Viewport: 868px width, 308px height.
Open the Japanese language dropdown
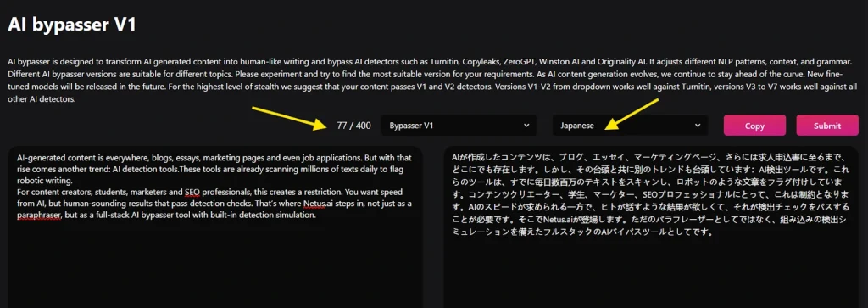[x=630, y=126]
